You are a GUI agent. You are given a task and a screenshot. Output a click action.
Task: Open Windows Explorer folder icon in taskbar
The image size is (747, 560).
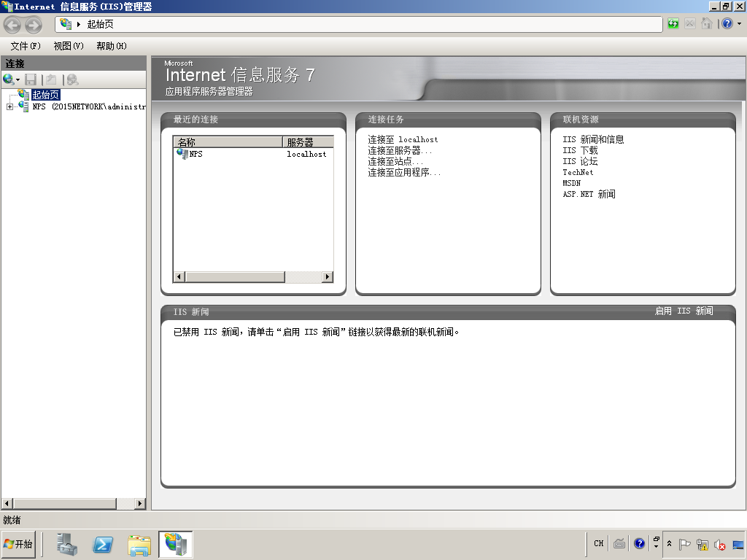click(139, 544)
